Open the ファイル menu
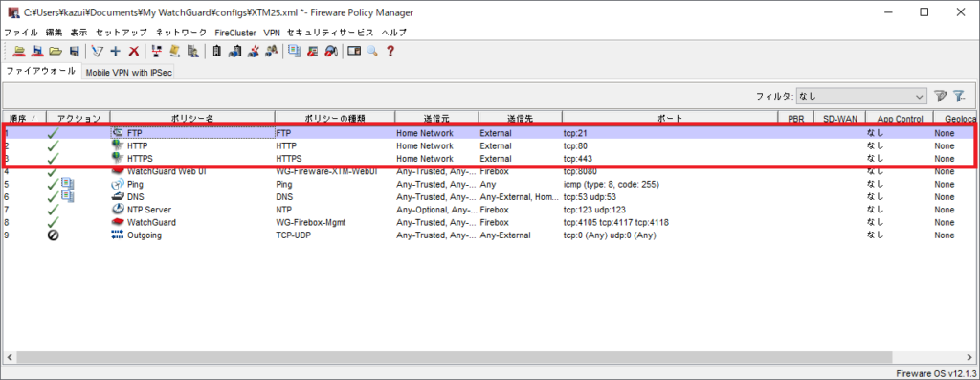 tap(21, 32)
